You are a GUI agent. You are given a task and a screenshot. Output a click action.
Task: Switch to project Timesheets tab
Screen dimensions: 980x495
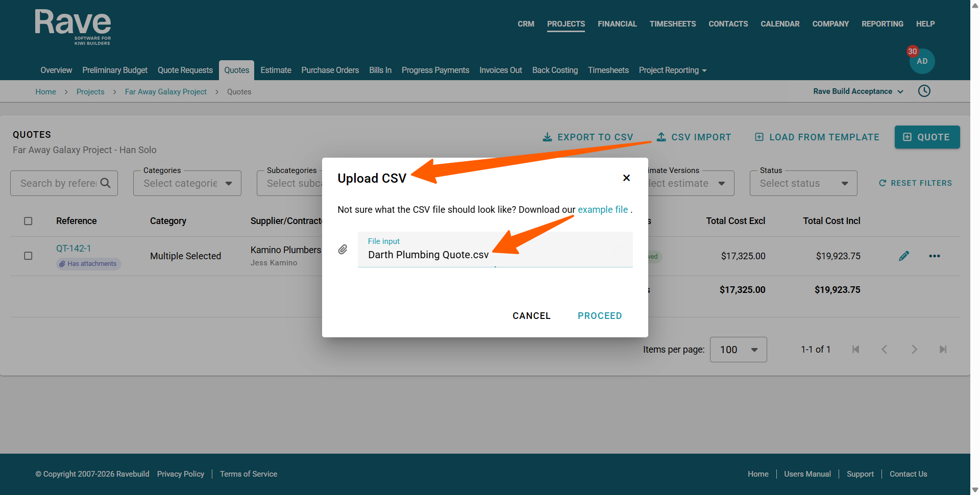[x=608, y=70]
